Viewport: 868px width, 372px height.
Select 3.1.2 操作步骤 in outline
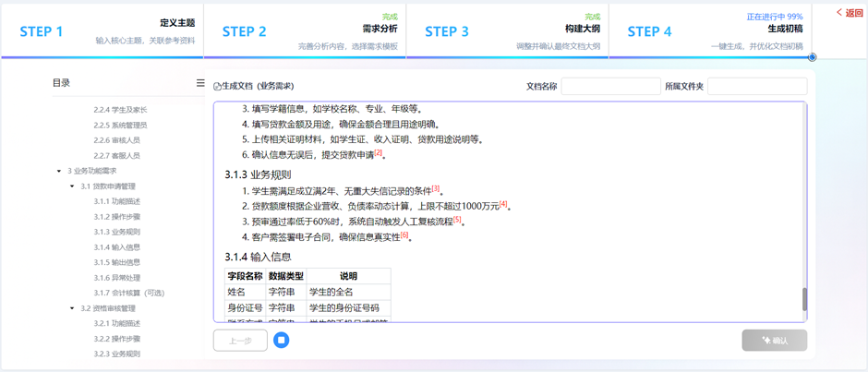click(x=116, y=216)
